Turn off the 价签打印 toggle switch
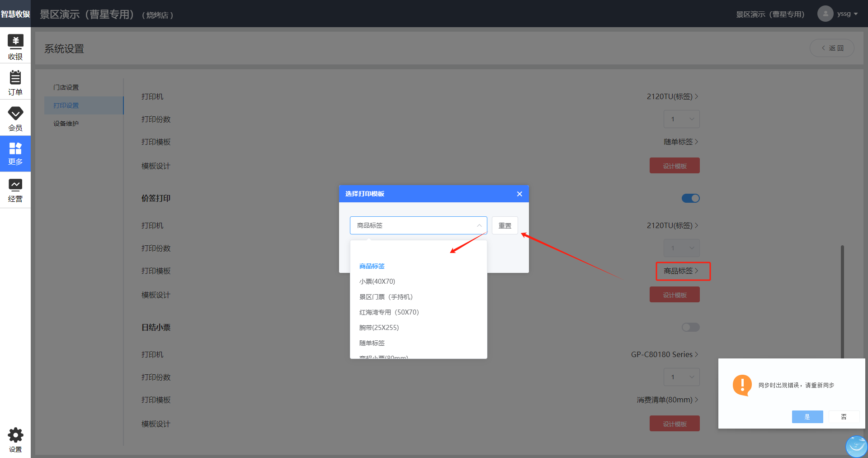The image size is (868, 458). coord(690,198)
